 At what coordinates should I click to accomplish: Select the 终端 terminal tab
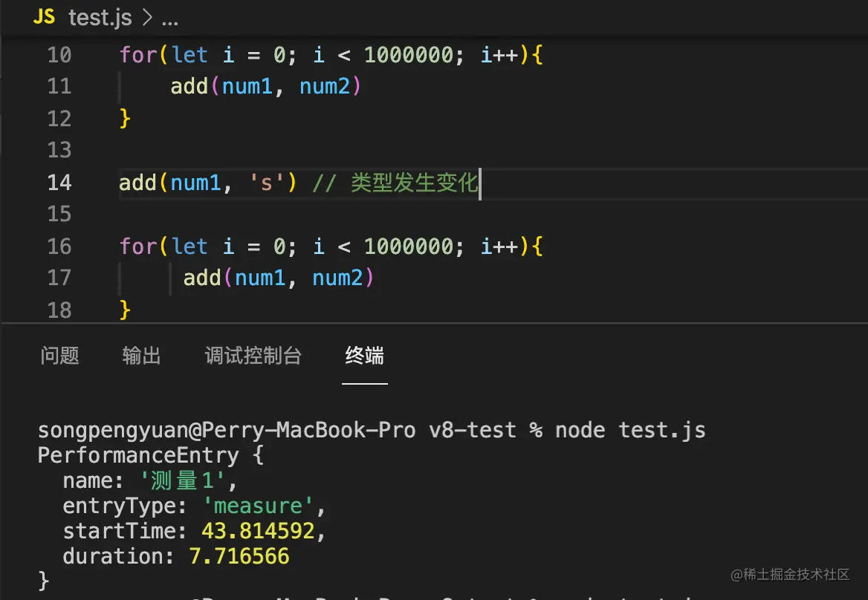tap(365, 356)
